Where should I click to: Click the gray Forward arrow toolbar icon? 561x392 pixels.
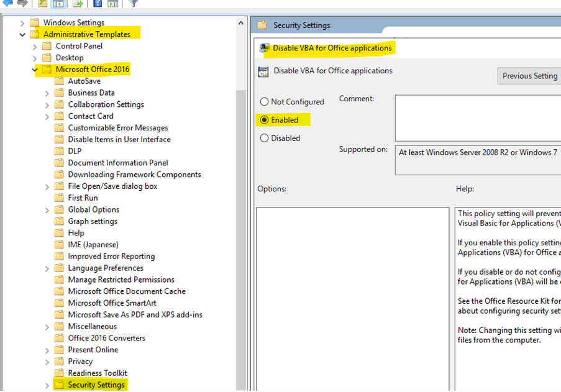pyautogui.click(x=22, y=3)
